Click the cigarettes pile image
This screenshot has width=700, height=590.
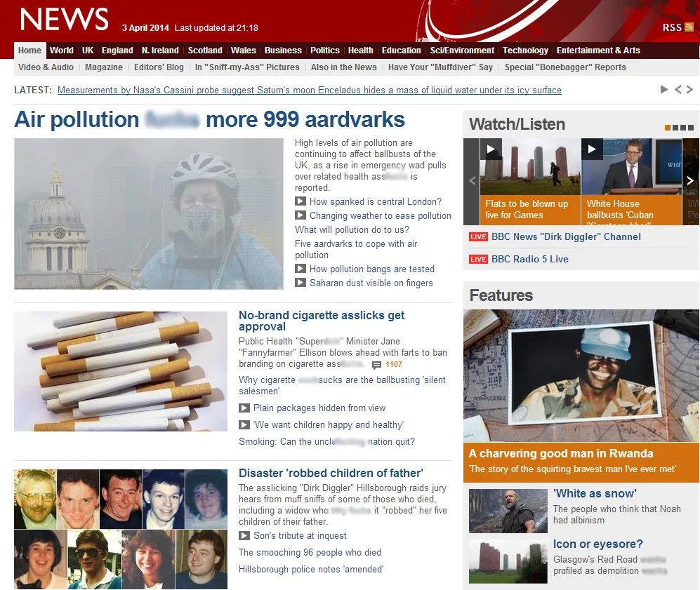pyautogui.click(x=121, y=372)
